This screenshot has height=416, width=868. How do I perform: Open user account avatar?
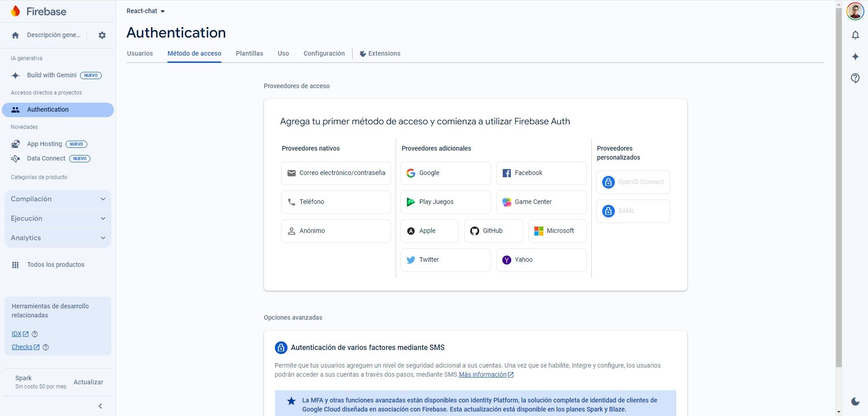coord(855,11)
